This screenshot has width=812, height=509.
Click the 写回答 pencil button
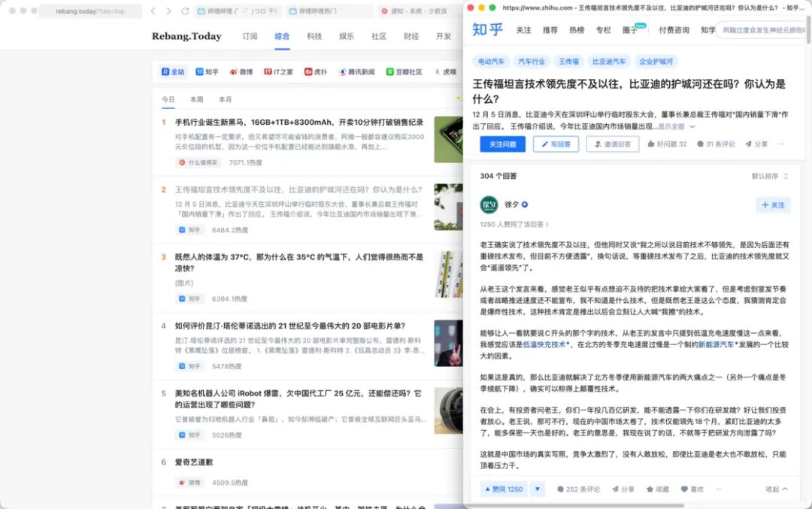click(556, 144)
